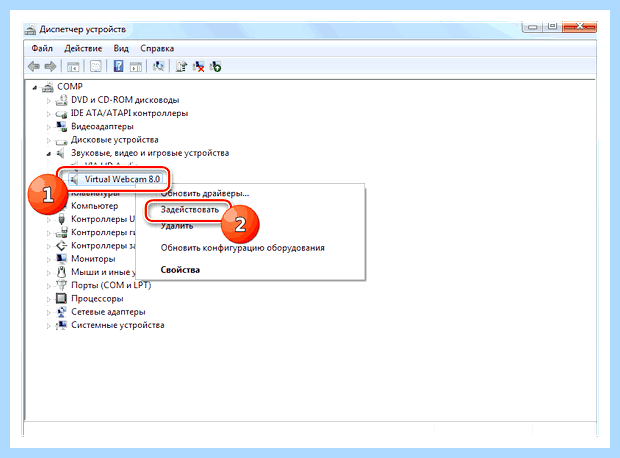Viewport: 620px width, 458px height.
Task: Click the mouse icon beside Мыши и иные
Action: click(61, 272)
